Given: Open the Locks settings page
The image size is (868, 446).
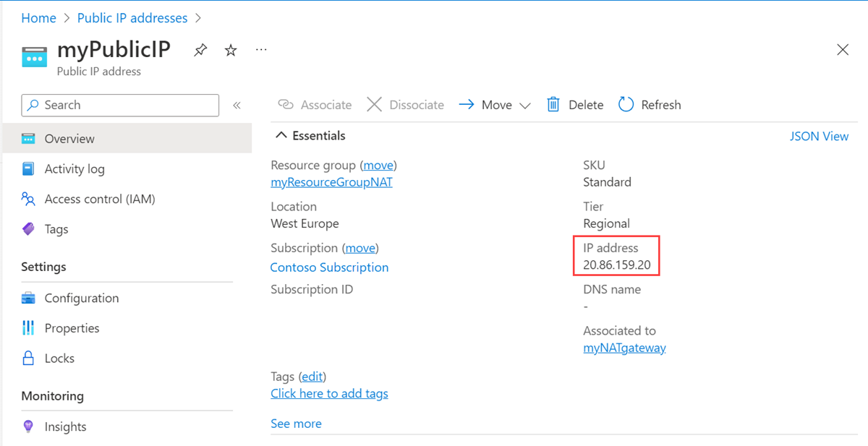Looking at the screenshot, I should click(59, 358).
